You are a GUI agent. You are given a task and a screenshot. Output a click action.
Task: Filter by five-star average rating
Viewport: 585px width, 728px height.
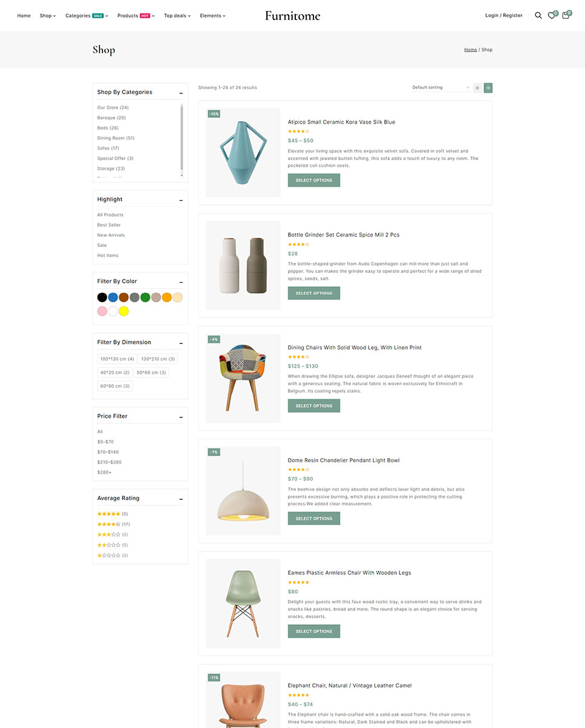[112, 514]
